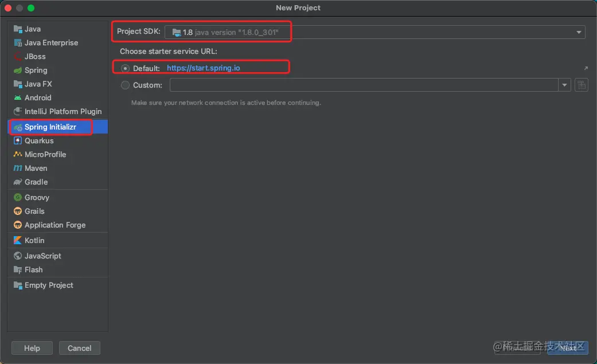Select JBoss project type label
Image resolution: width=597 pixels, height=364 pixels.
click(x=35, y=56)
